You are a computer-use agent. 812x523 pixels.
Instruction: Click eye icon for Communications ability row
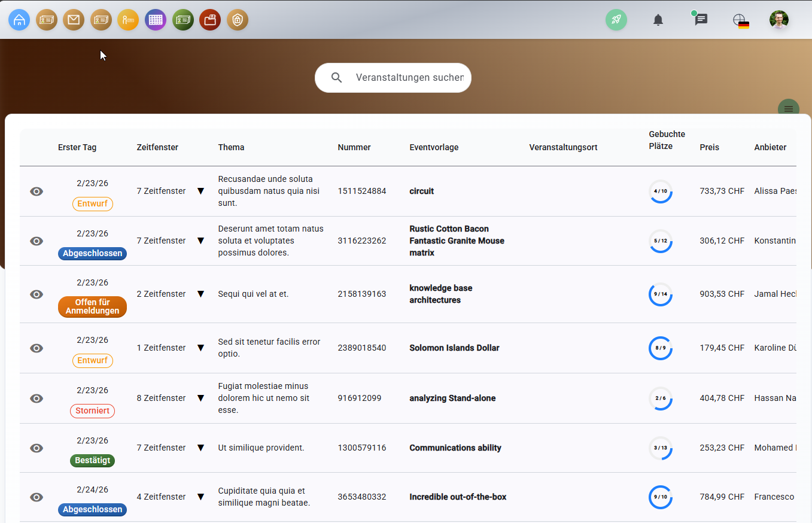tap(37, 448)
